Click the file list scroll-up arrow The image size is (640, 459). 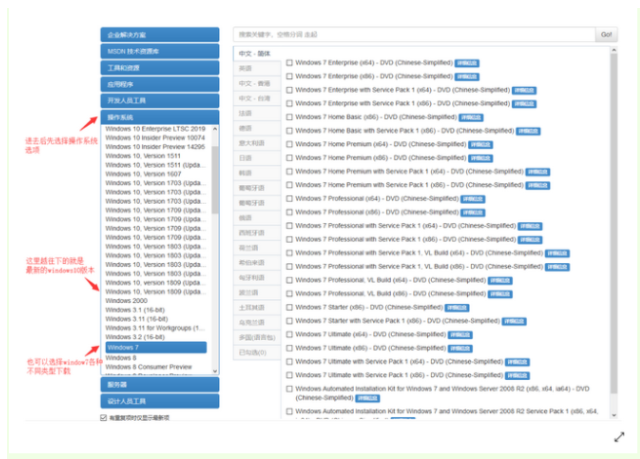tap(614, 50)
